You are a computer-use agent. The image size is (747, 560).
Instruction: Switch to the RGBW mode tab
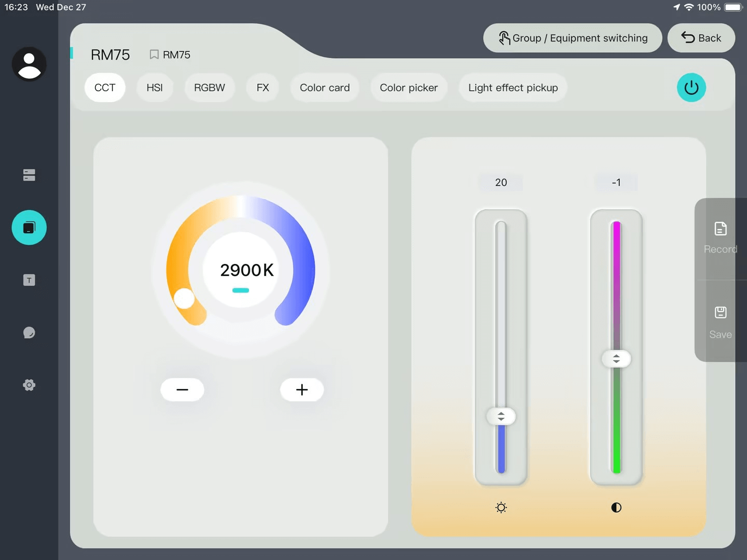[210, 88]
